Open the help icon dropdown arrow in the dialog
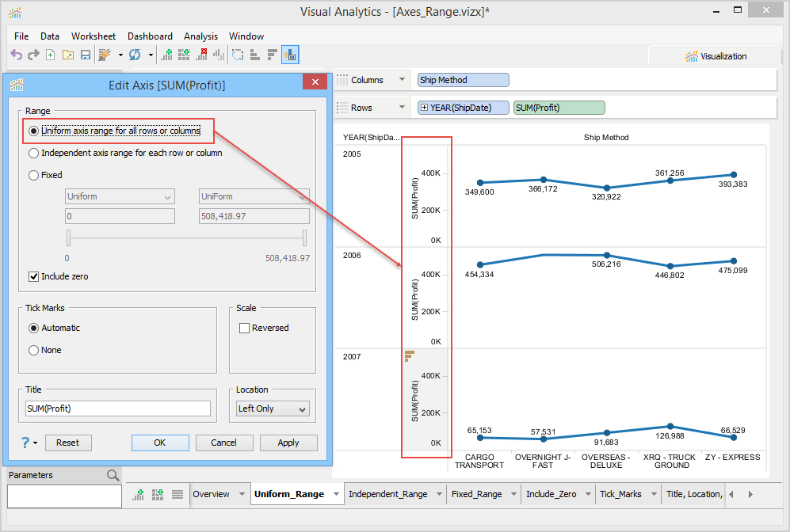 pos(36,443)
